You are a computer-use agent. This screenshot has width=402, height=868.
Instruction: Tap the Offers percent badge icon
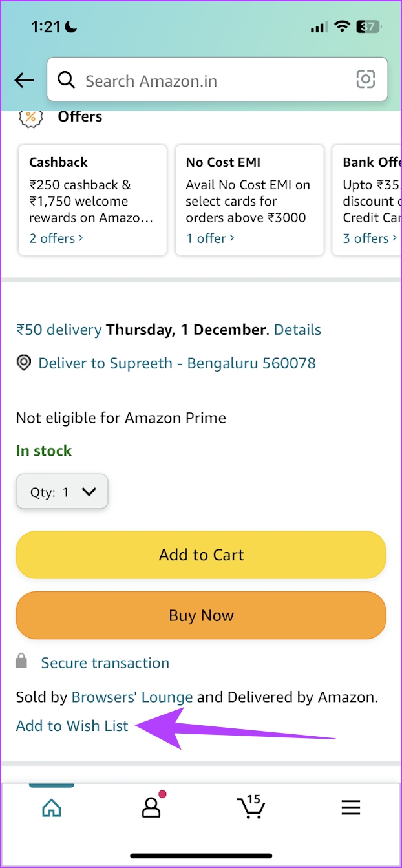(30, 117)
